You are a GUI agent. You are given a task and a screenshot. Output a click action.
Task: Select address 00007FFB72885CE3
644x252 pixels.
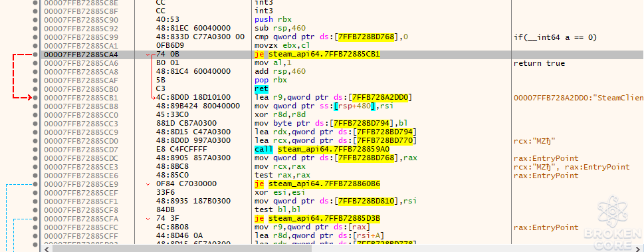tap(81, 166)
